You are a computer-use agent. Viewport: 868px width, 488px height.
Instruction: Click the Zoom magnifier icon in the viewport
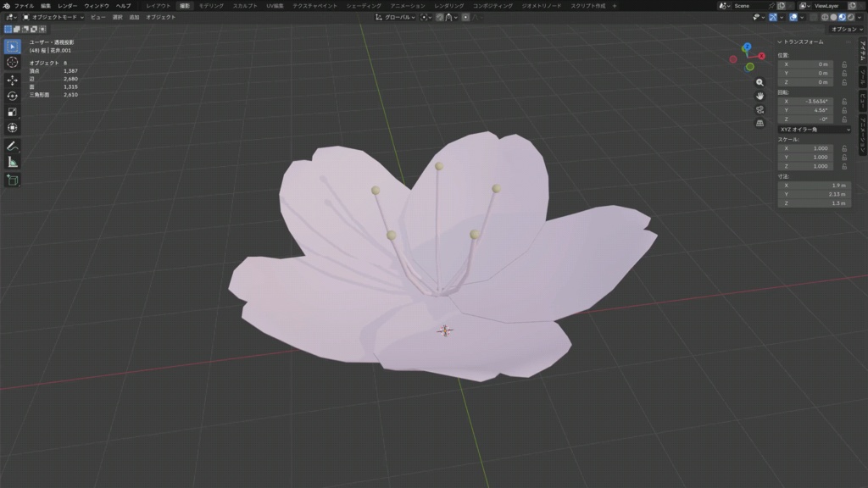tap(759, 82)
